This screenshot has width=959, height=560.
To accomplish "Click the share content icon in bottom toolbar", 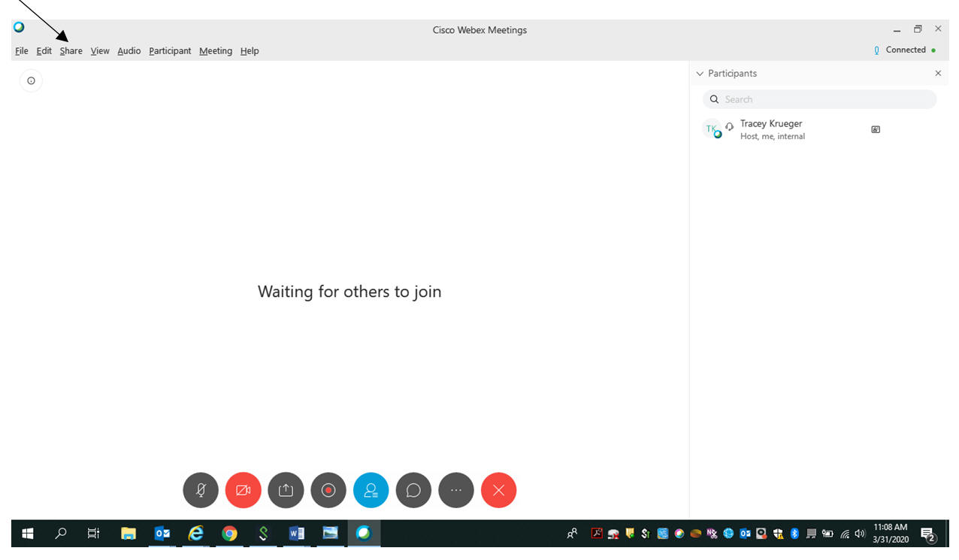I will (286, 490).
